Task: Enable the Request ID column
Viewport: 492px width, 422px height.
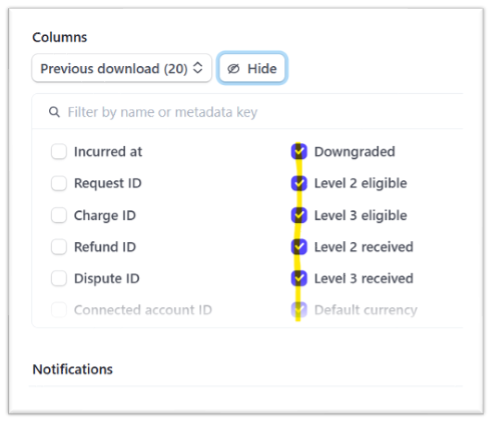Action: click(59, 183)
